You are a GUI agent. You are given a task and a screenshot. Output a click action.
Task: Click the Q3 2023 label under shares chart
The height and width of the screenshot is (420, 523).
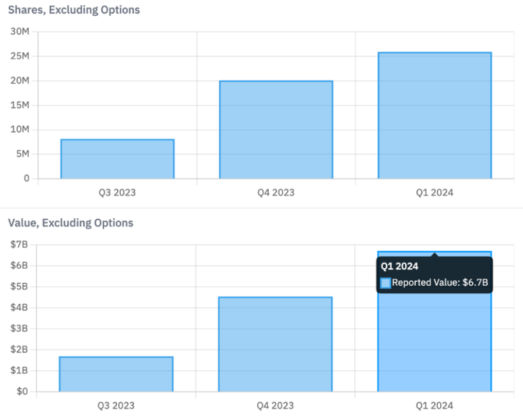117,192
